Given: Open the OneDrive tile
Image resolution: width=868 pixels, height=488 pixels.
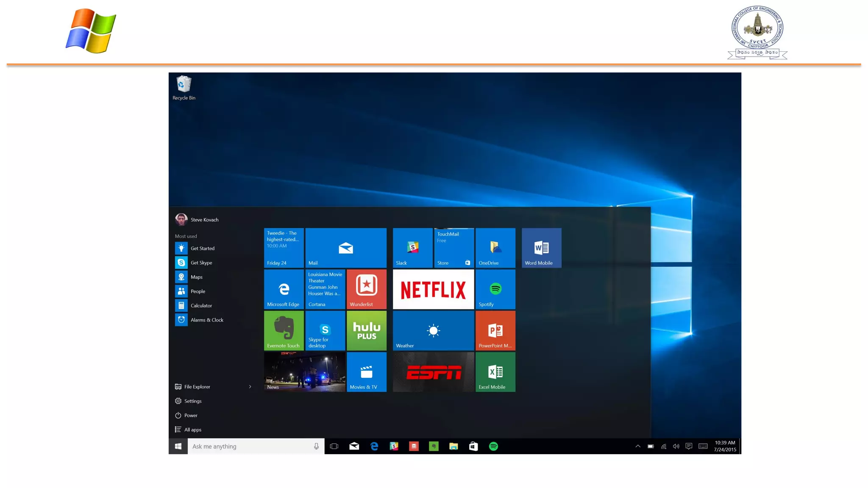Looking at the screenshot, I should point(495,248).
